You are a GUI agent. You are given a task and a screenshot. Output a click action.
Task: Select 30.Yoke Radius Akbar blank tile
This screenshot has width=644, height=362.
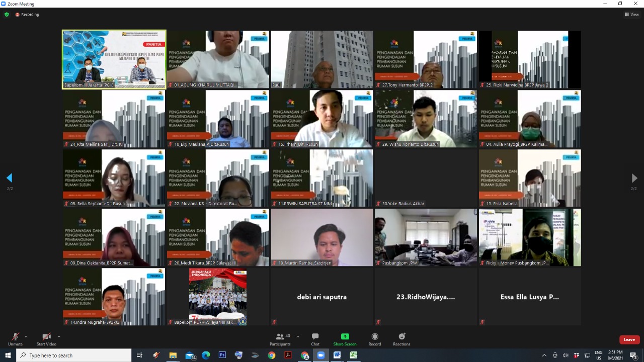click(426, 178)
